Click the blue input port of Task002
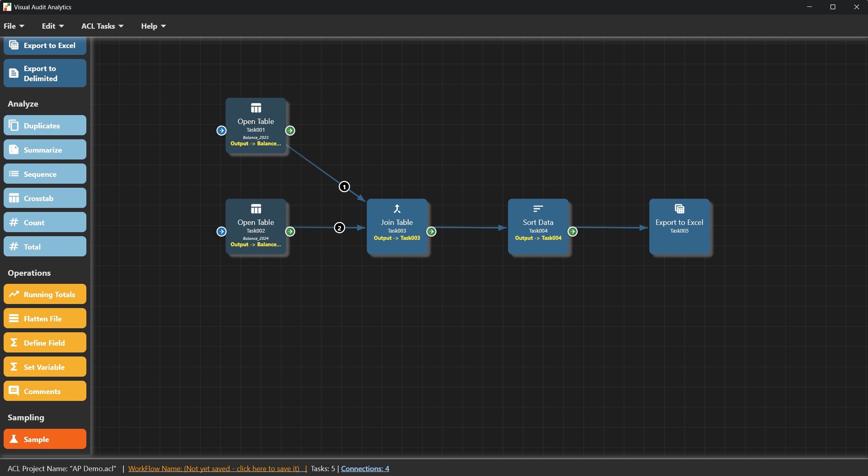Screen dimensions: 868x476 tap(222, 231)
